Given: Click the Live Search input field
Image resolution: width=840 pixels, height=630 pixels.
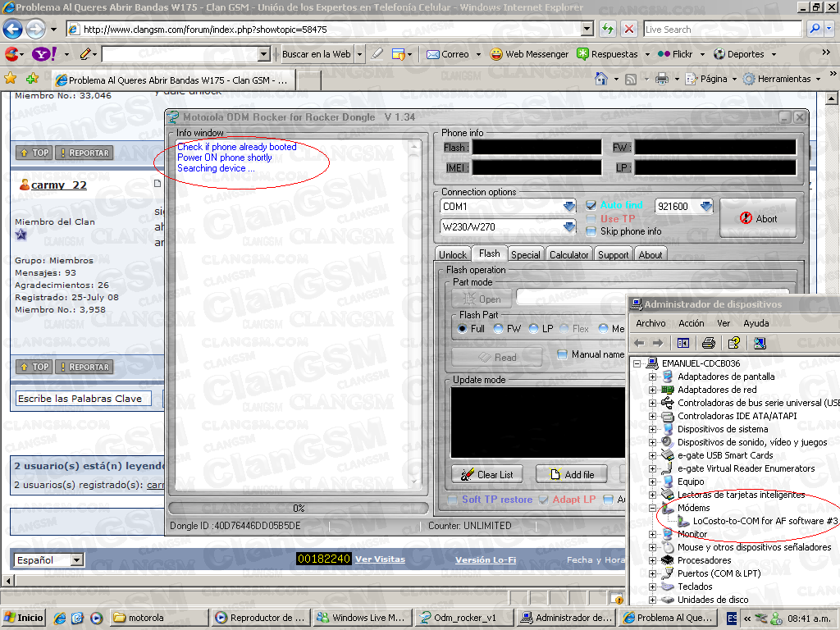Looking at the screenshot, I should click(723, 30).
